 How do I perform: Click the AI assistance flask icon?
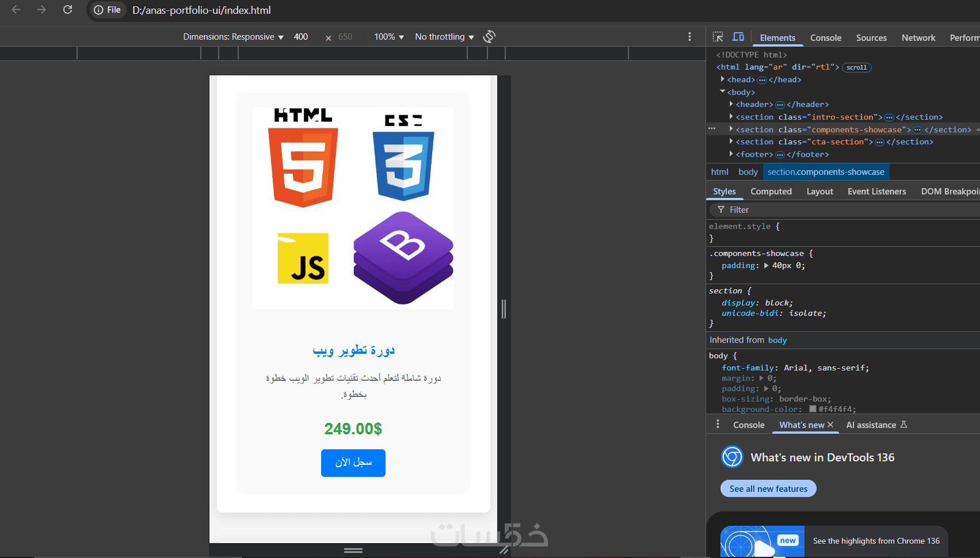tap(903, 425)
